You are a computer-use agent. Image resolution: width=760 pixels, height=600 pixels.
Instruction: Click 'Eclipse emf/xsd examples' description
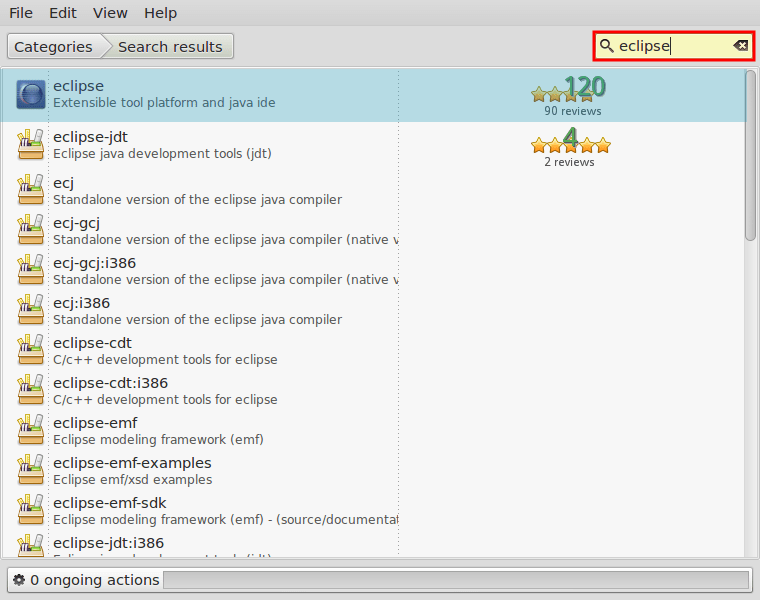(x=133, y=480)
